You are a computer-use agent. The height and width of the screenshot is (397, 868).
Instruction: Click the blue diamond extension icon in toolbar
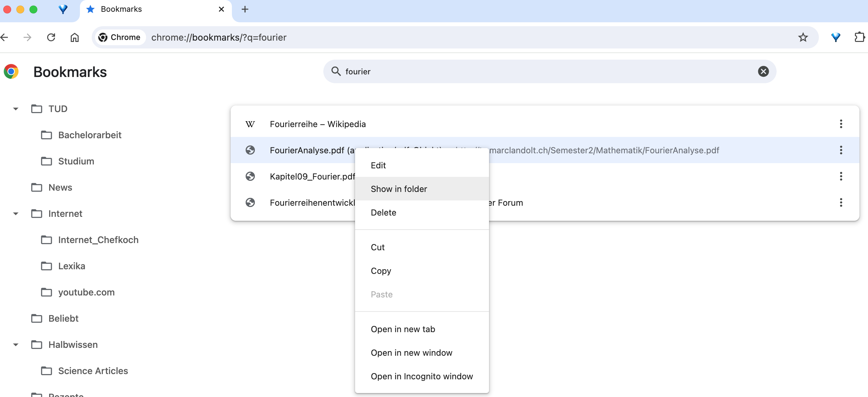pyautogui.click(x=835, y=37)
